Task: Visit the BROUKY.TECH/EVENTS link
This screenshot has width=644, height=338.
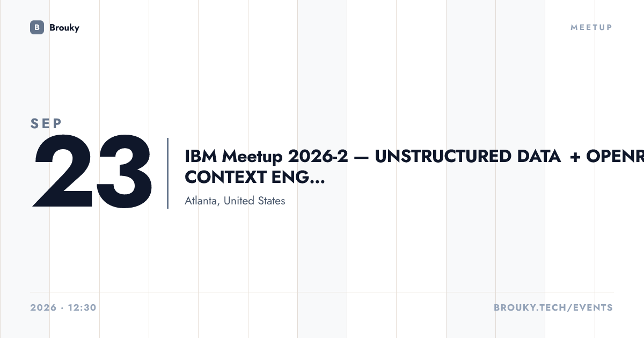Action: coord(553,308)
